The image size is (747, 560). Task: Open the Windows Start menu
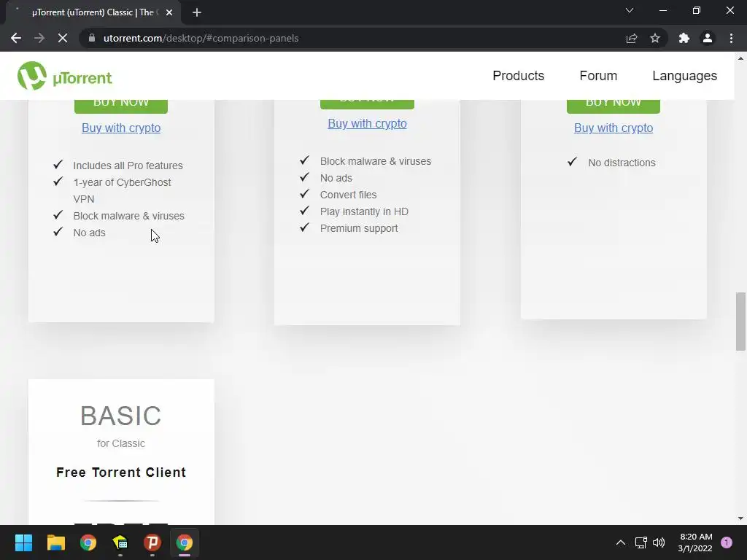coord(23,542)
